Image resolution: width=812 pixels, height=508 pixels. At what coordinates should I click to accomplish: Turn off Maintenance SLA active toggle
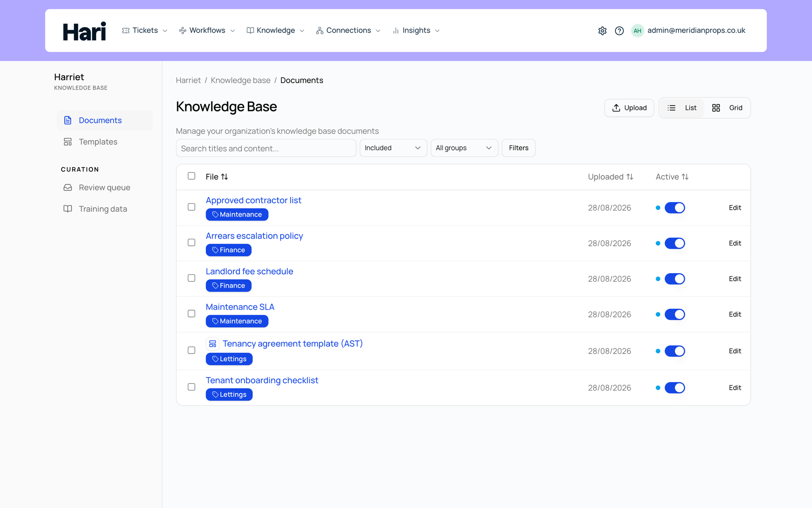click(675, 315)
